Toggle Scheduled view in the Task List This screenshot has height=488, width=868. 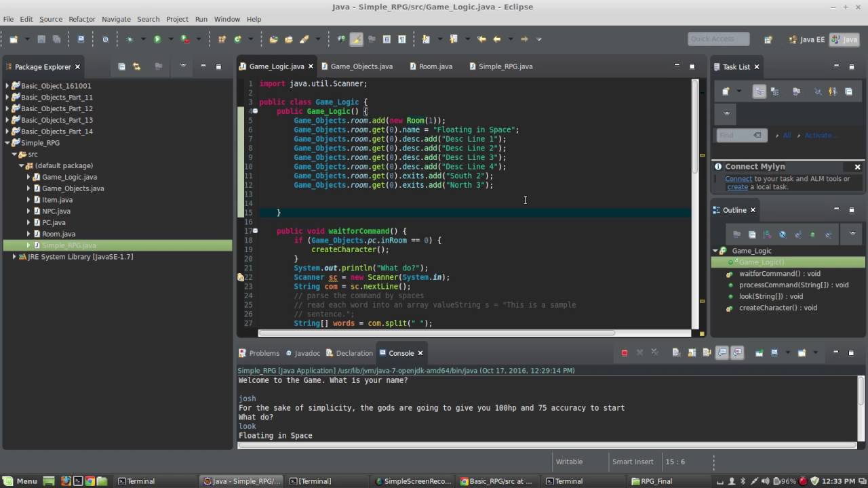coord(775,91)
